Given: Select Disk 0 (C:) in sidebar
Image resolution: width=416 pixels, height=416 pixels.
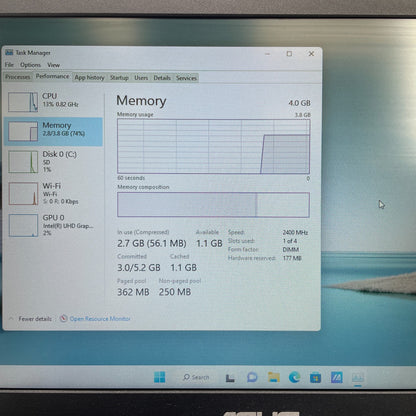Looking at the screenshot, I should [53, 162].
